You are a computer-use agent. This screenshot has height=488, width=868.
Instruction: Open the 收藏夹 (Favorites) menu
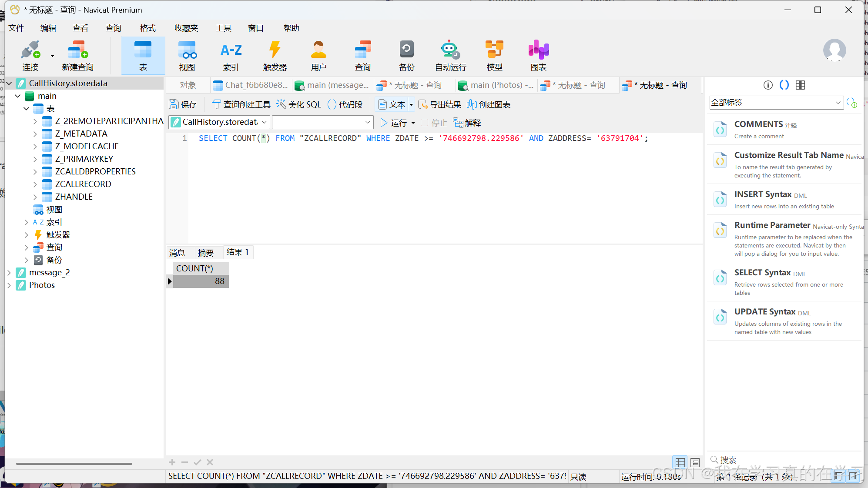tap(186, 28)
